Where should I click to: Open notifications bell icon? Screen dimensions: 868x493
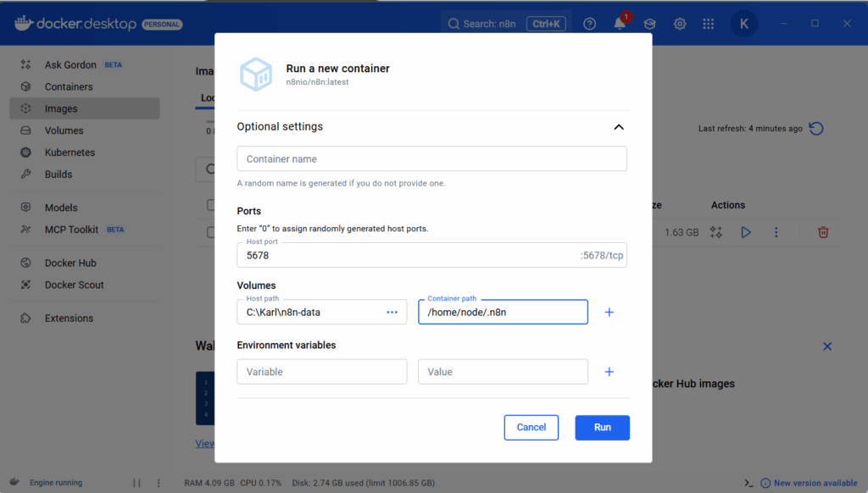tap(620, 24)
